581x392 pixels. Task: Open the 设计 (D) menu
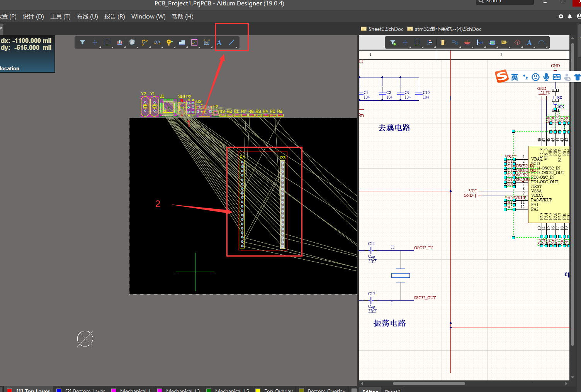33,16
